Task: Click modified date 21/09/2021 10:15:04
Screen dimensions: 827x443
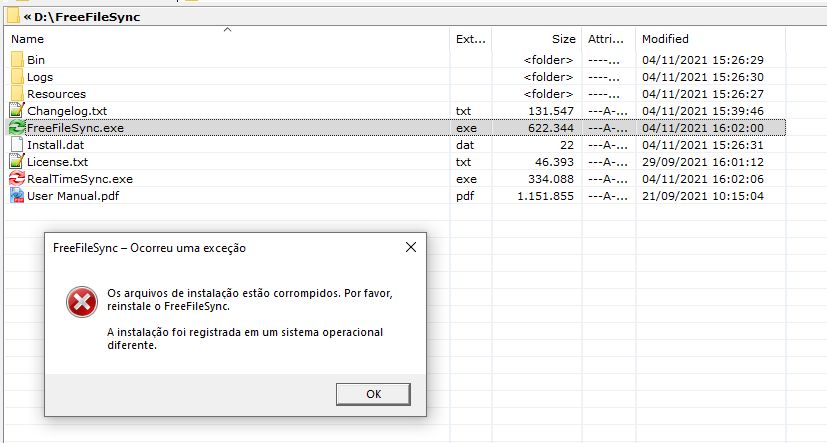Action: [x=703, y=196]
